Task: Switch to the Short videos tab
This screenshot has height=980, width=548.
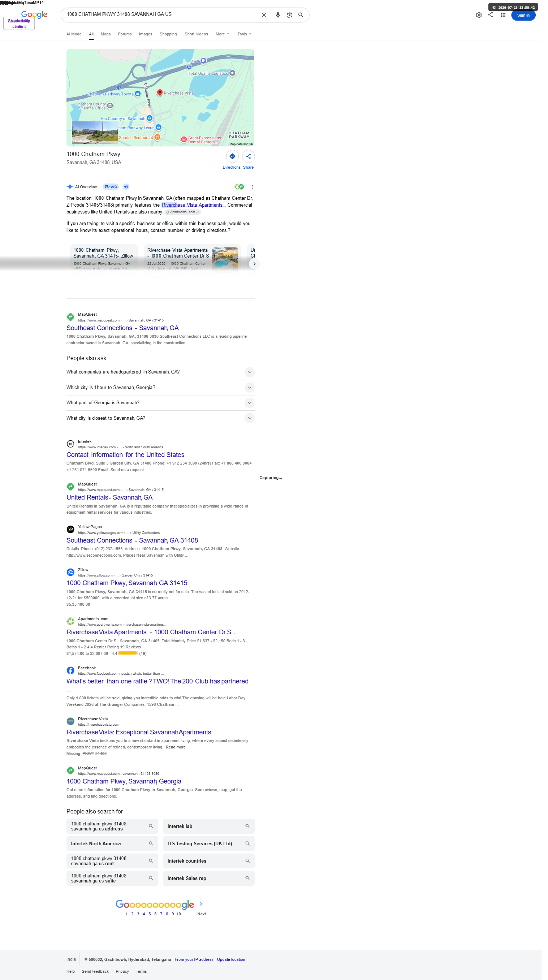Action: point(197,34)
